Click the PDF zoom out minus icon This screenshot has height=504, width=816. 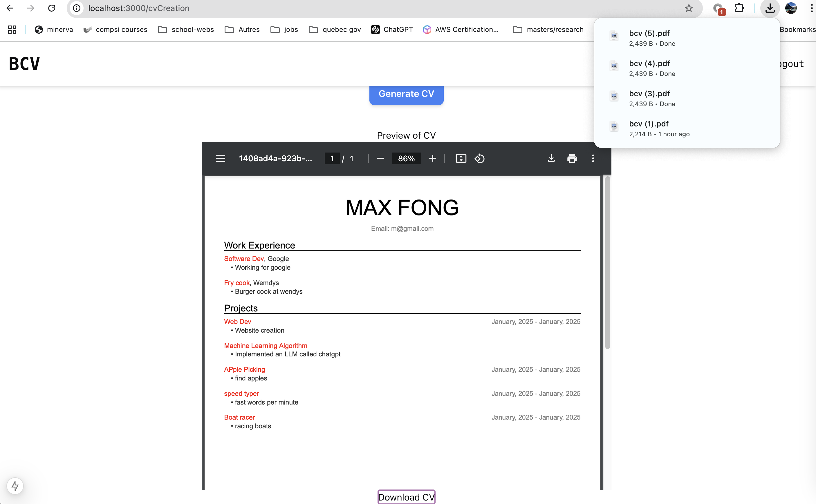point(380,158)
